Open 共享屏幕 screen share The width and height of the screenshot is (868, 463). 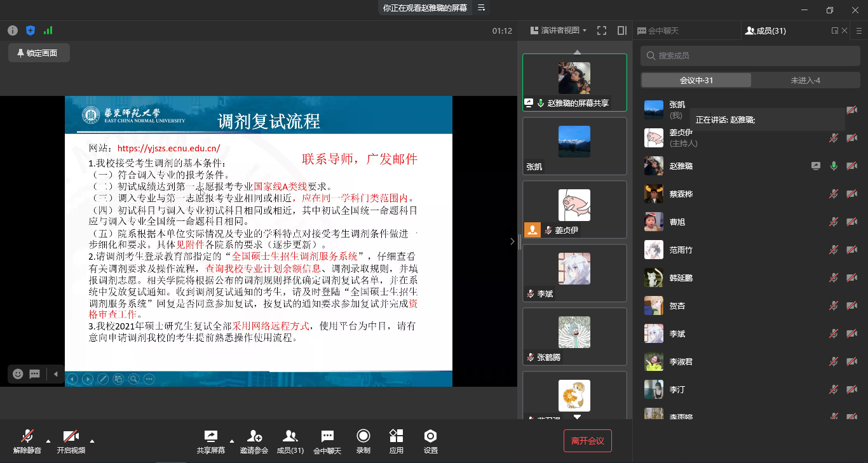coord(210,441)
